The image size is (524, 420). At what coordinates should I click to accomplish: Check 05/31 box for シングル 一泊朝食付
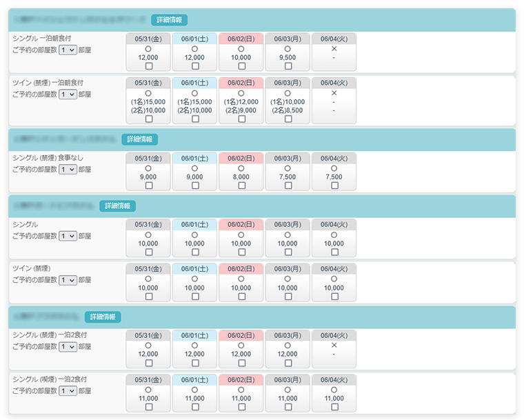[149, 66]
